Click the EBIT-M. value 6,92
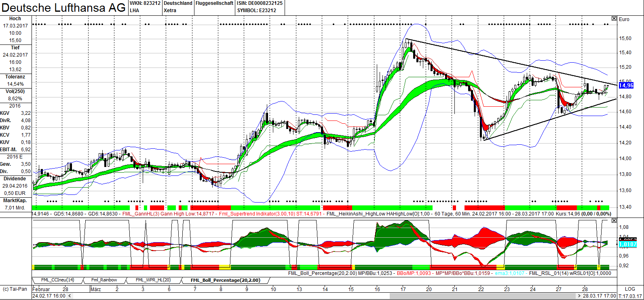Viewport: 644px width, 300px height. click(26, 150)
